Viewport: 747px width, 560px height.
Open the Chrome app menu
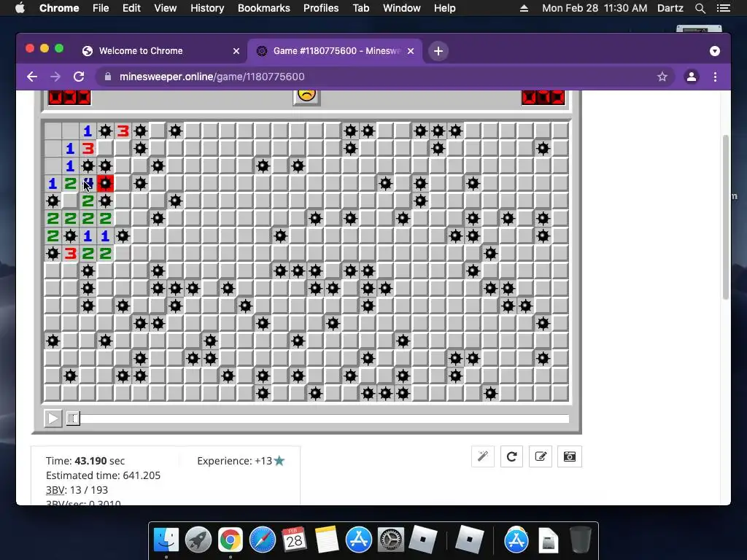59,8
